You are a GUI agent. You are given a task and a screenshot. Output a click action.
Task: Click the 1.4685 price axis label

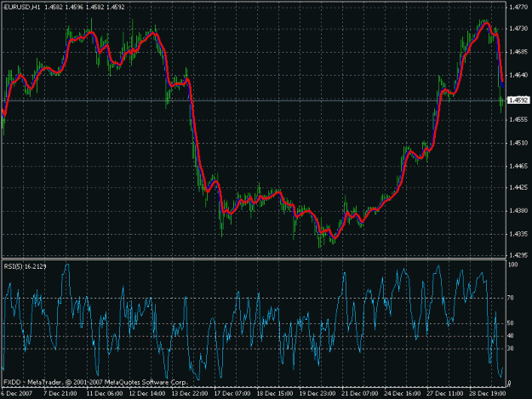tap(518, 52)
